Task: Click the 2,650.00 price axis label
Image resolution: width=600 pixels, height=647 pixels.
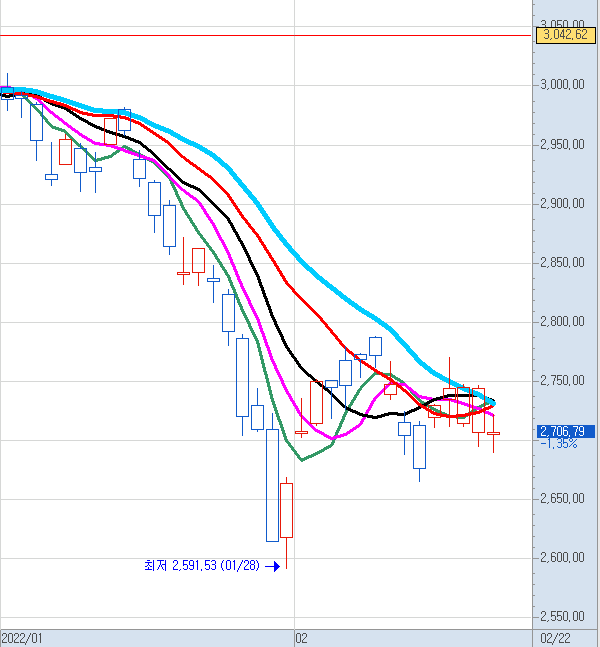Action: 562,498
